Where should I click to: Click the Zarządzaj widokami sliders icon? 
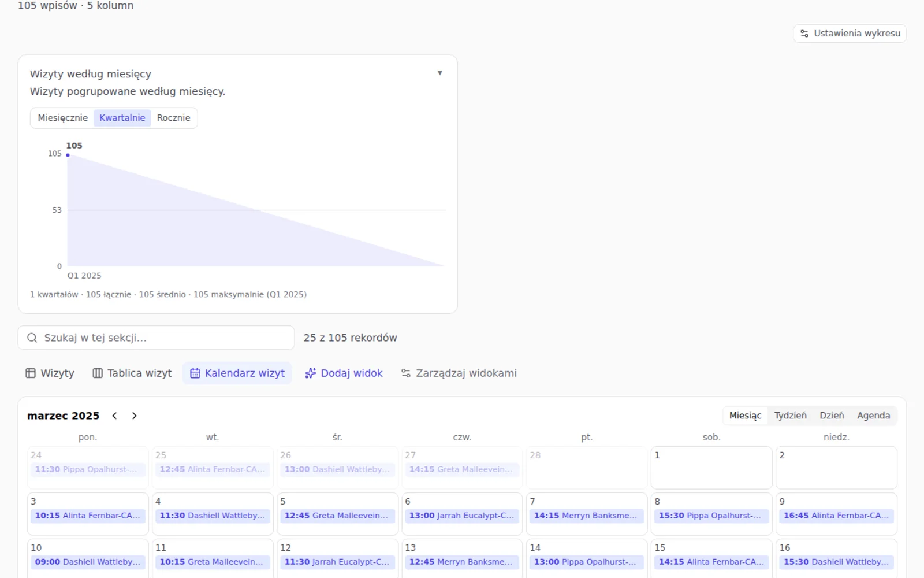(406, 373)
